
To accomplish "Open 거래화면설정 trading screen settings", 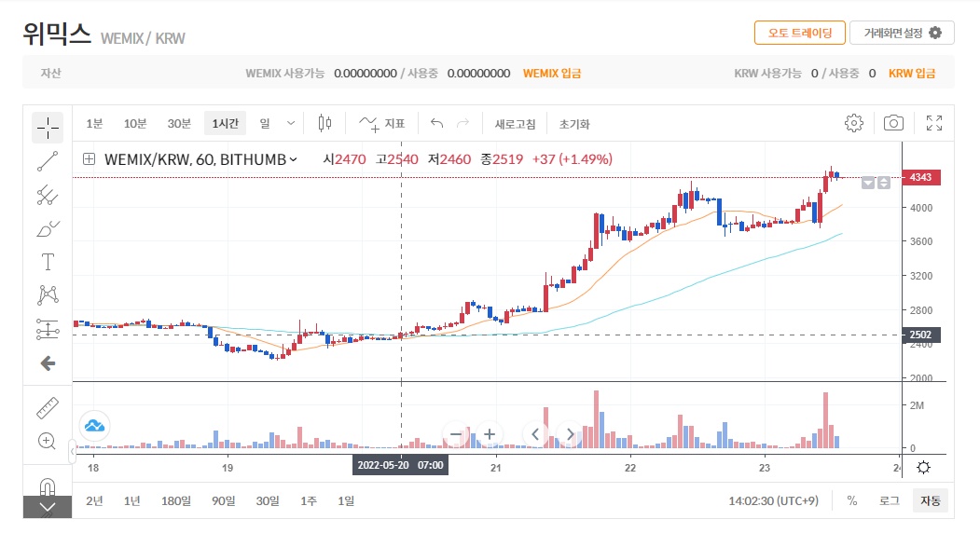I will pos(902,33).
